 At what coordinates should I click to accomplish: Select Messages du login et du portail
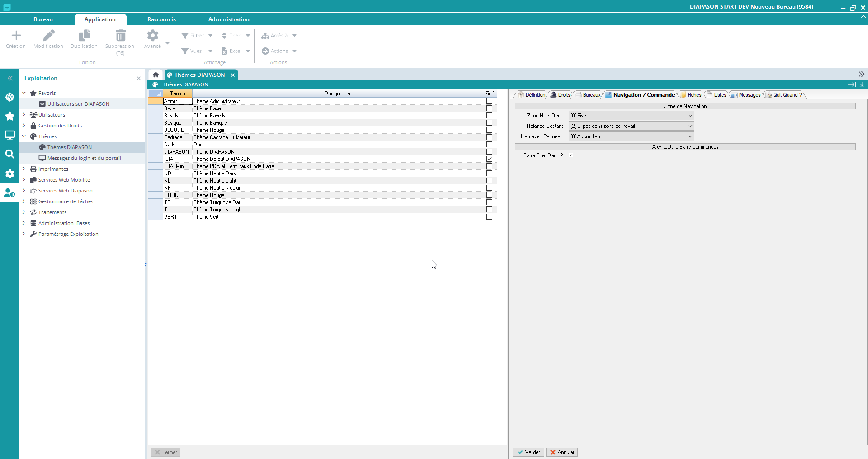84,158
